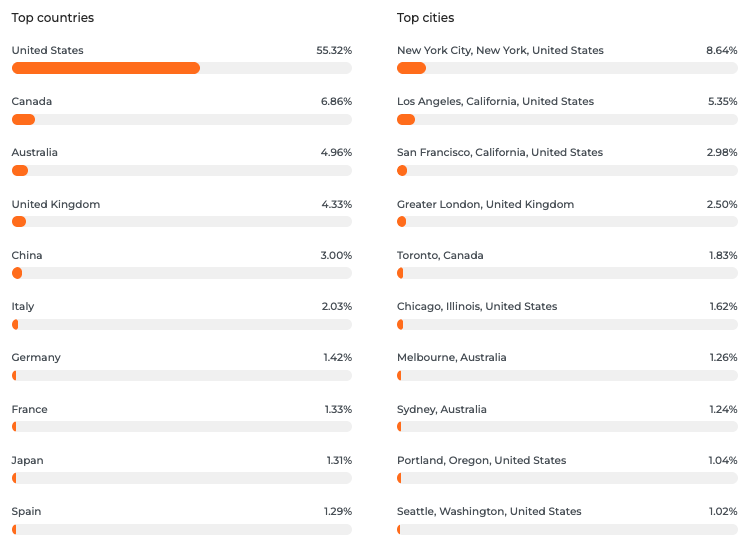Screen dimensions: 752x546
Task: Click the Seattle, Washington city label
Action: [x=489, y=511]
